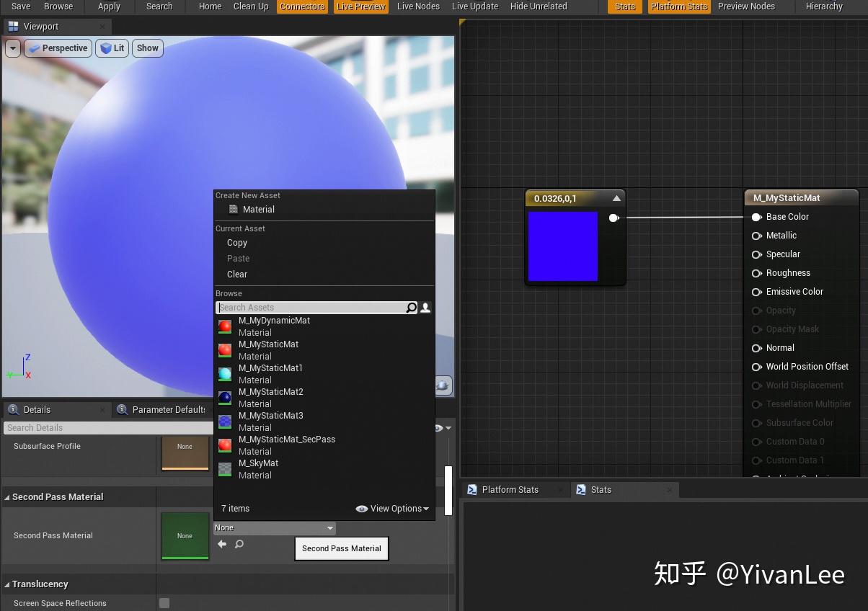Click the Apply button in the toolbar

pos(109,6)
